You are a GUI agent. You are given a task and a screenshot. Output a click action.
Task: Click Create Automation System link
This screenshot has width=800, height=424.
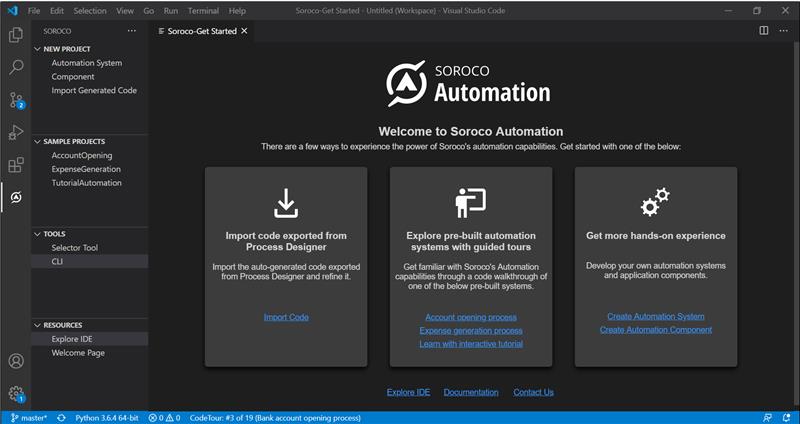pyautogui.click(x=656, y=316)
